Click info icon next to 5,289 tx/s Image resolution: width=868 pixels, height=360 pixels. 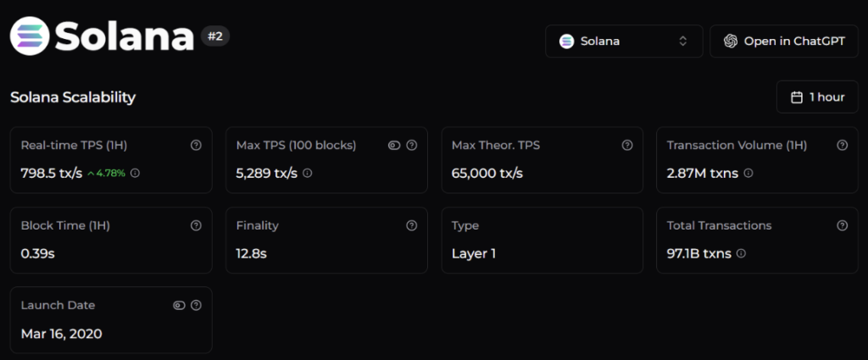point(308,173)
